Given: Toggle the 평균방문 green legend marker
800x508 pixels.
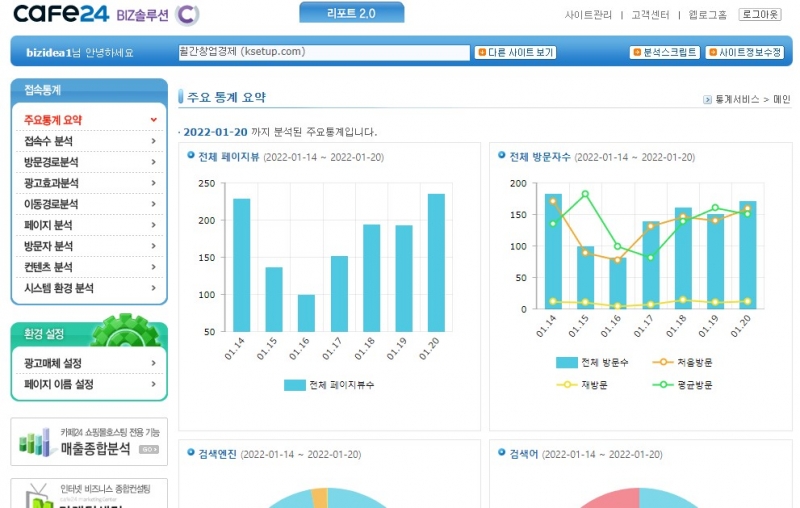Looking at the screenshot, I should tap(663, 385).
